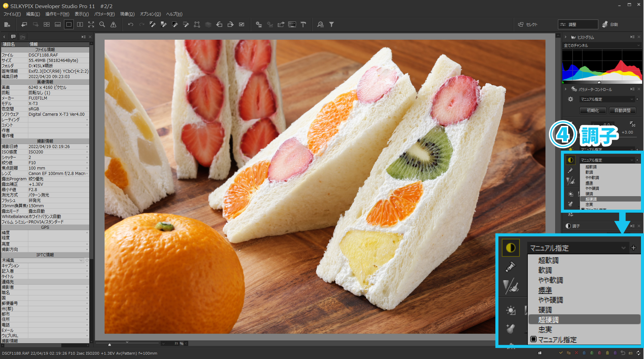Screen dimensions: 644x359
Task: Click the status bar revert arrow icon
Action: point(623,353)
